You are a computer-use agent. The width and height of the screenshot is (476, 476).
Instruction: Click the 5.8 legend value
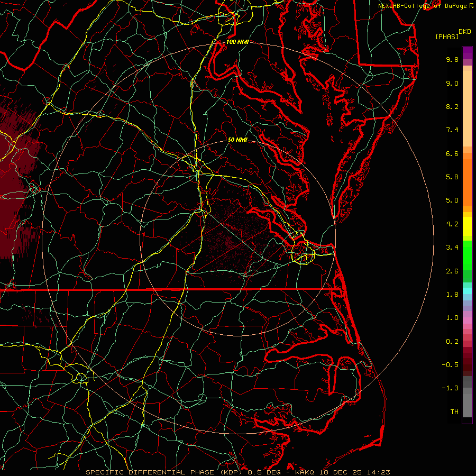coord(452,177)
